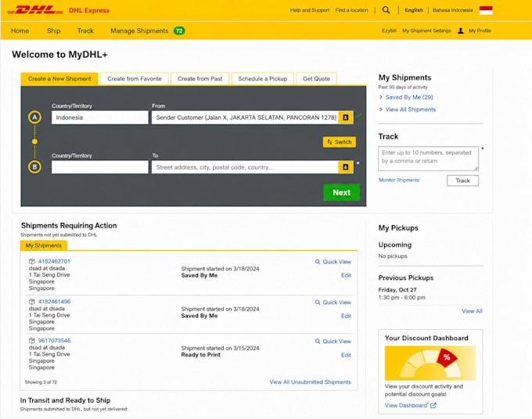Click the green Next button
Screen dimensions: 532x419
coord(341,192)
